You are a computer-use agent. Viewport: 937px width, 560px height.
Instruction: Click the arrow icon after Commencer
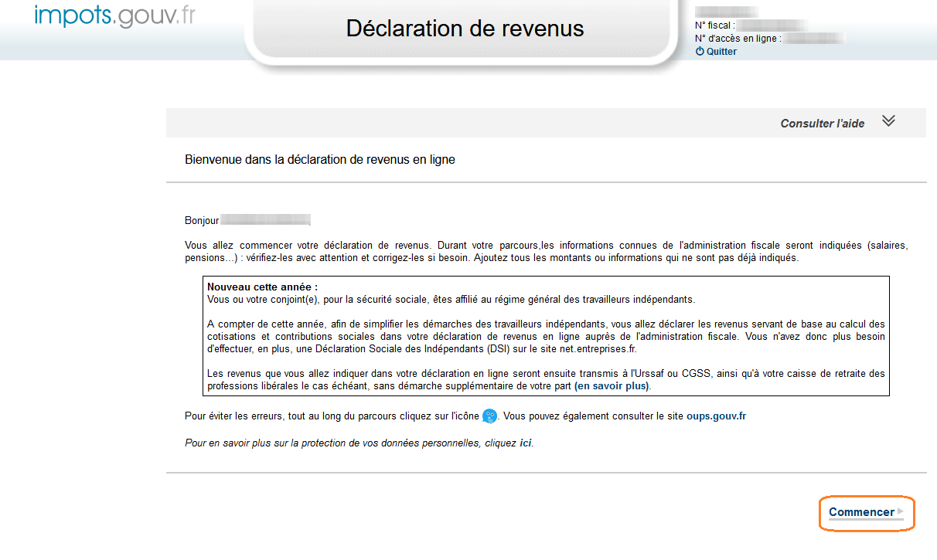point(900,511)
